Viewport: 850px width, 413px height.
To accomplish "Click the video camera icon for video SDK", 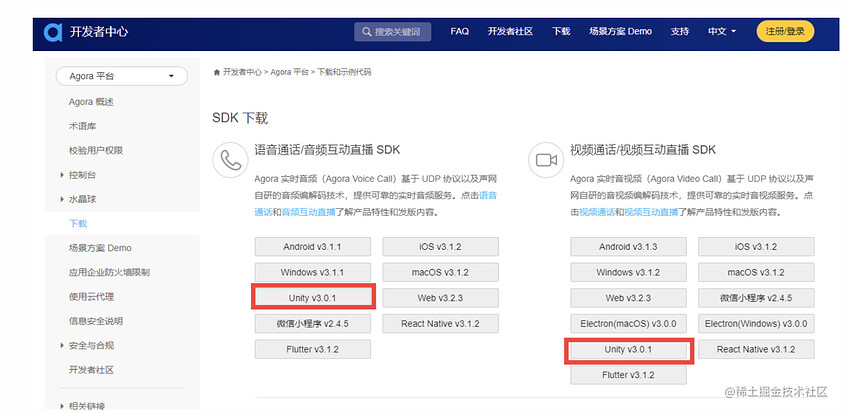I will 546,160.
